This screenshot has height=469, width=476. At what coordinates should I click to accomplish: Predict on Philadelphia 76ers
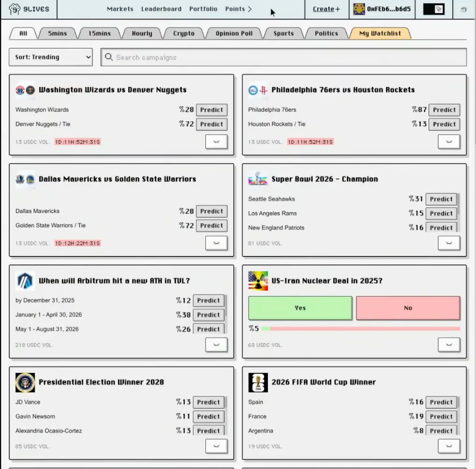tap(444, 110)
